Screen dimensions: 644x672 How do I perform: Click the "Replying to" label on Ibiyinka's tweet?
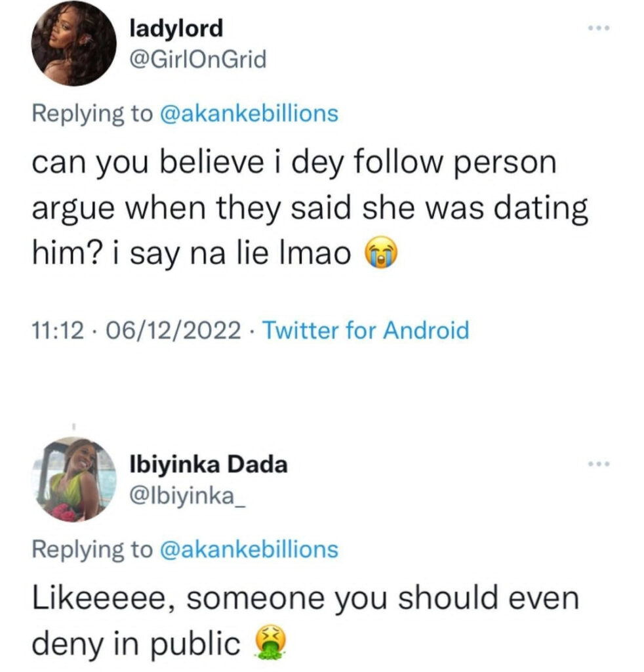click(92, 549)
